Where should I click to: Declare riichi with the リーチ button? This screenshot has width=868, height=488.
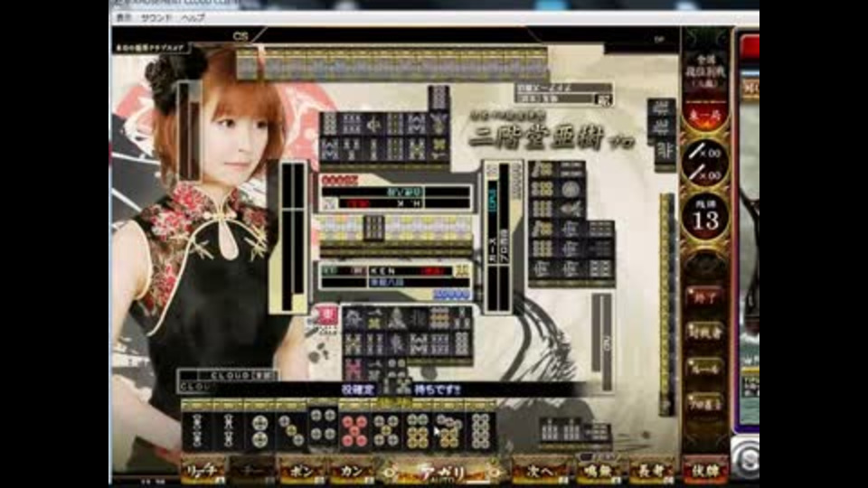tap(203, 472)
